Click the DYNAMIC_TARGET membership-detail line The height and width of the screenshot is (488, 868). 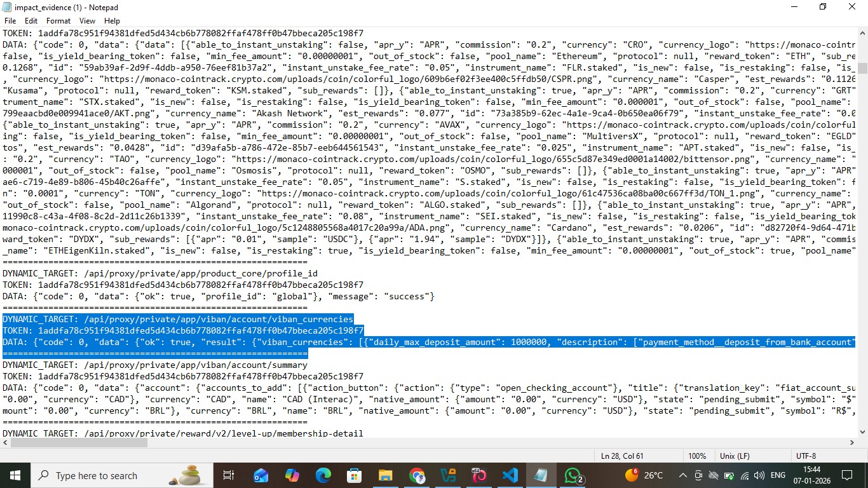click(x=183, y=433)
